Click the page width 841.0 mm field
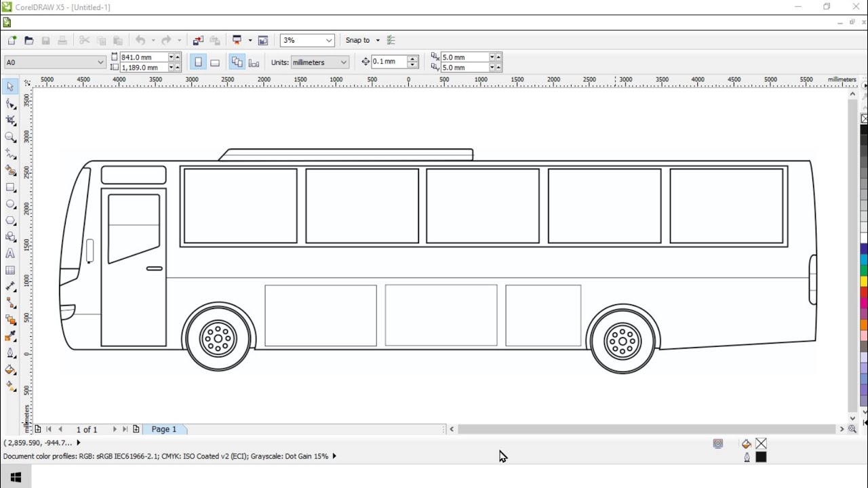This screenshot has width=868, height=488. (x=144, y=57)
